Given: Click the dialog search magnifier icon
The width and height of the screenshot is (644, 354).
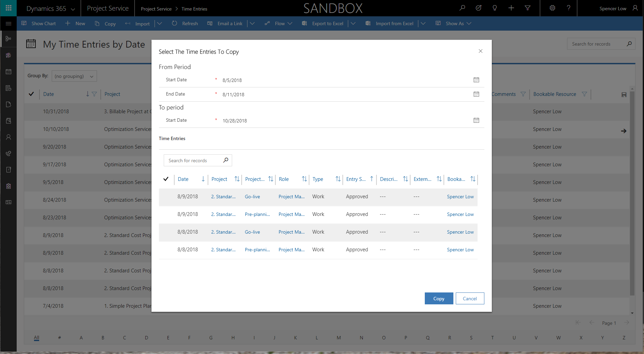Looking at the screenshot, I should click(226, 160).
